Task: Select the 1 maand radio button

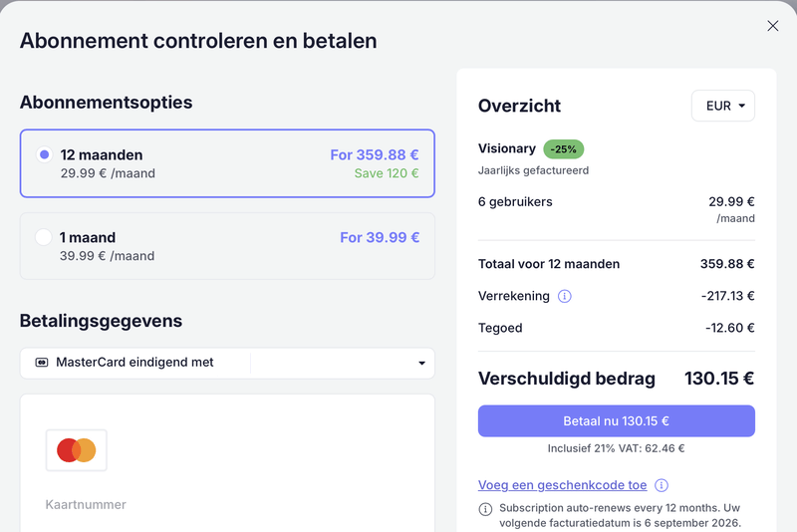Action: (44, 237)
